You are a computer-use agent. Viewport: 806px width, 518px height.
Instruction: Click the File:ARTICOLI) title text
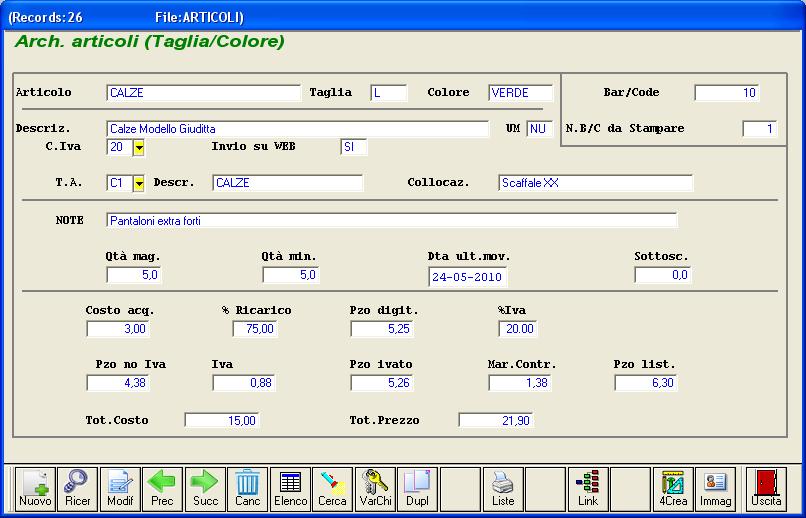(x=199, y=17)
